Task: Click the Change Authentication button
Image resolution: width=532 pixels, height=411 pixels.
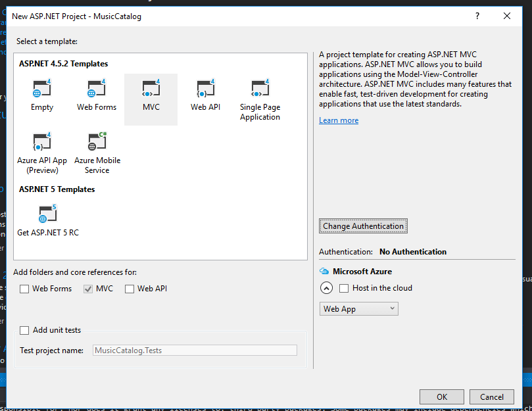Action: [x=362, y=226]
